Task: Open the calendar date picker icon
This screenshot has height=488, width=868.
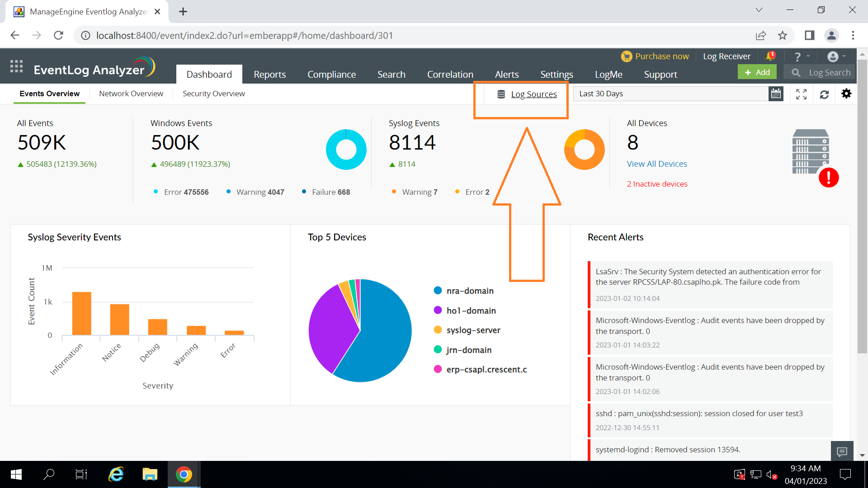Action: coord(776,94)
